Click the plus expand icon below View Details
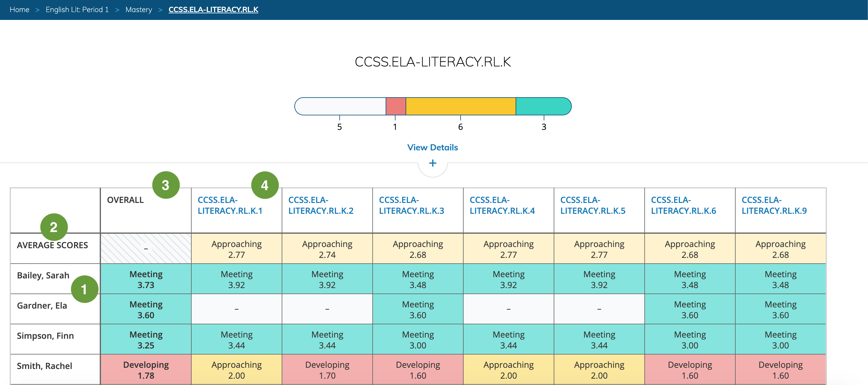The width and height of the screenshot is (868, 385). pos(433,163)
